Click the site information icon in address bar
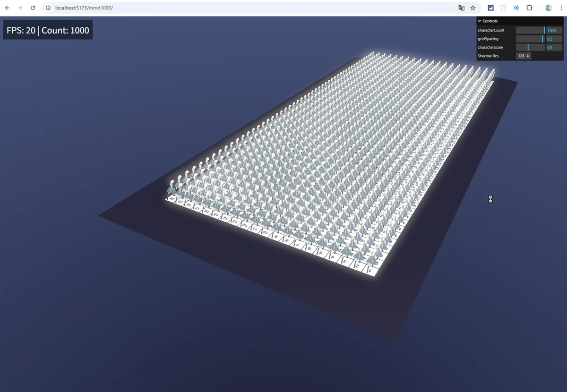567x392 pixels. click(x=48, y=8)
